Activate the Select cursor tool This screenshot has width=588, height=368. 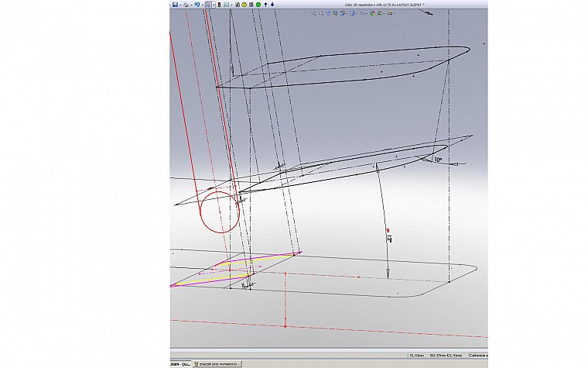[208, 5]
